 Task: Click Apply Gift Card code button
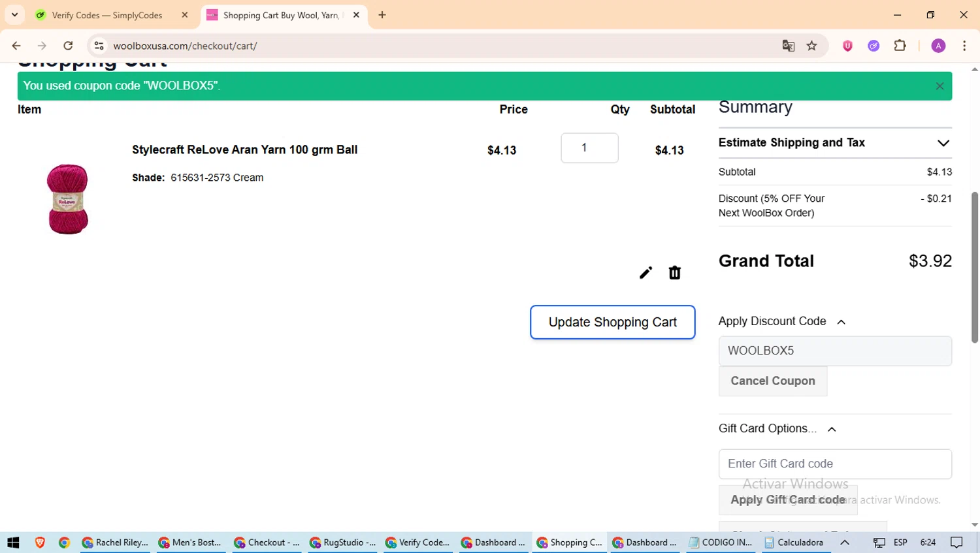click(788, 500)
